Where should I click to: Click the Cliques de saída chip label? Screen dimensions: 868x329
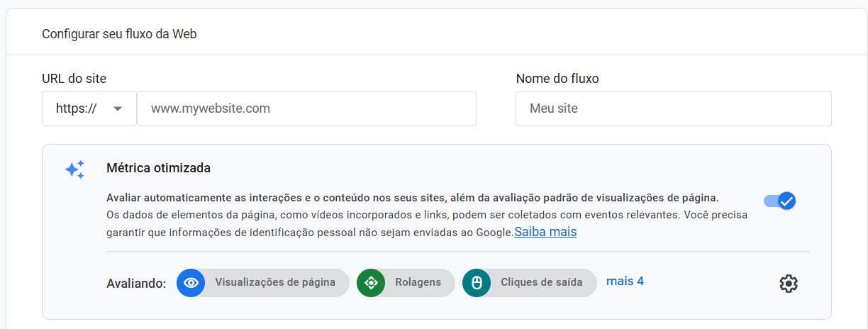[541, 282]
